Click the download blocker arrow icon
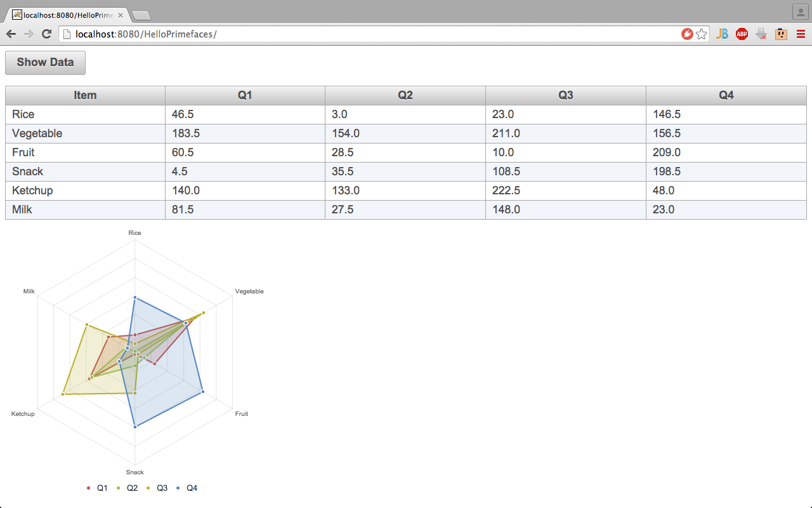 pyautogui.click(x=761, y=34)
